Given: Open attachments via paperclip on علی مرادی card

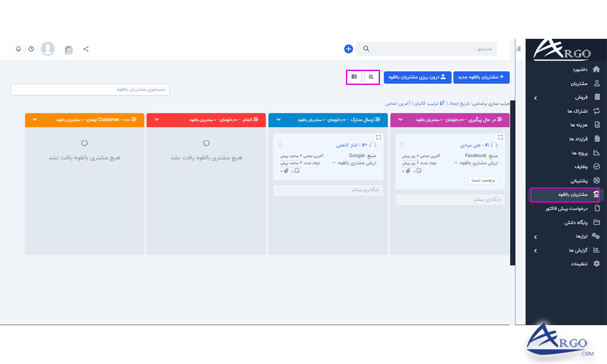Looking at the screenshot, I should tap(408, 171).
